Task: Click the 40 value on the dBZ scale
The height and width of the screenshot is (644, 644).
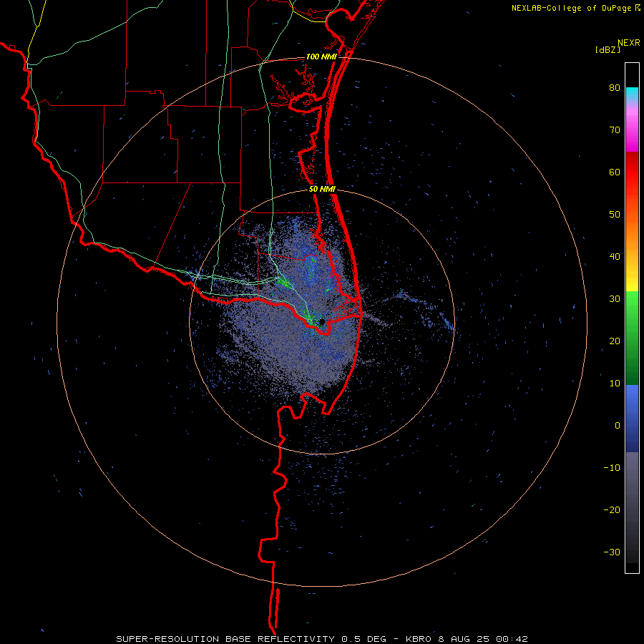Action: coord(615,257)
